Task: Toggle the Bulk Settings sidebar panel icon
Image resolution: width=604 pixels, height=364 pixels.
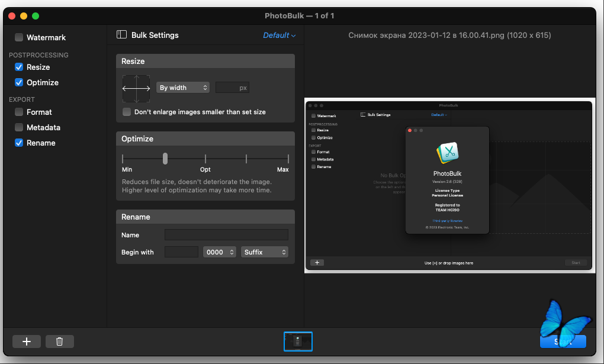Action: (x=122, y=35)
